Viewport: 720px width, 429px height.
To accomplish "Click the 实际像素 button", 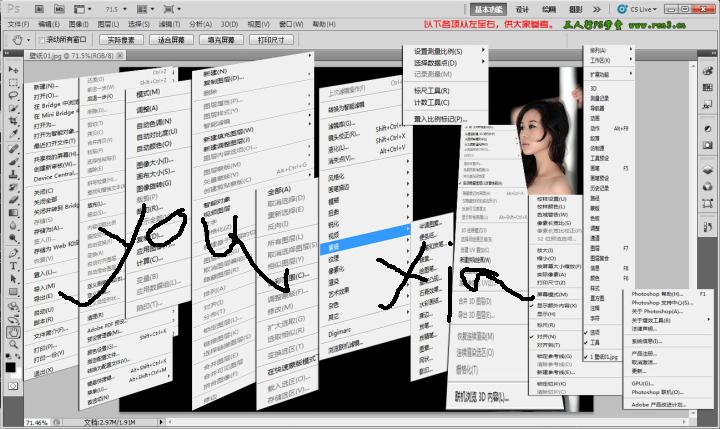I will pos(121,40).
